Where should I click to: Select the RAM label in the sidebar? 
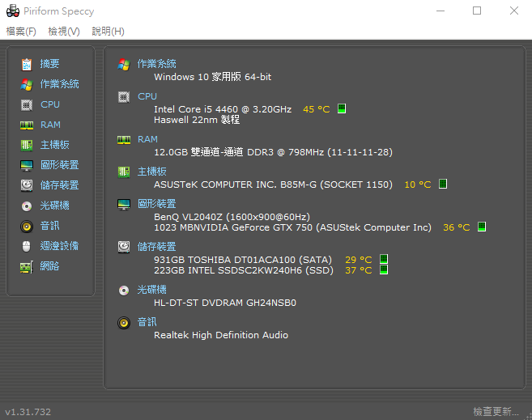(x=50, y=125)
